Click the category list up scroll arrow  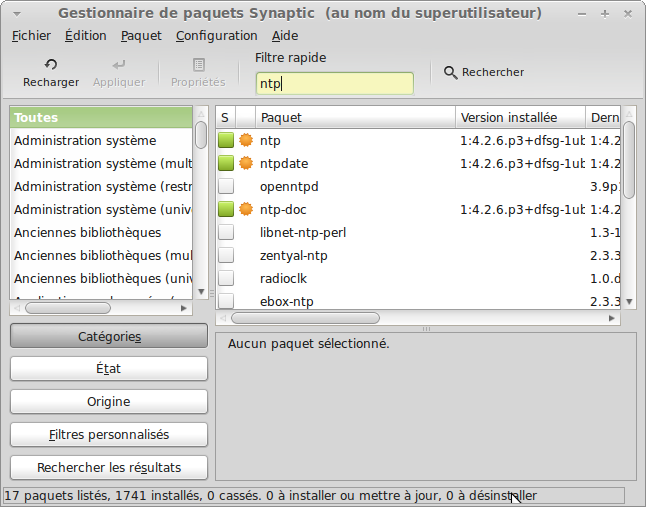[201, 114]
